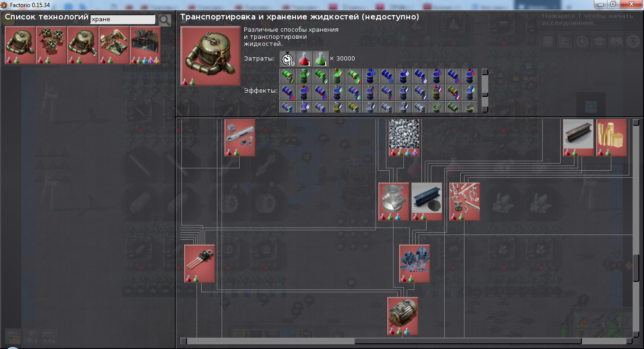This screenshot has height=349, width=644.
Task: Open the grey steel beam technology node
Action: point(578,138)
